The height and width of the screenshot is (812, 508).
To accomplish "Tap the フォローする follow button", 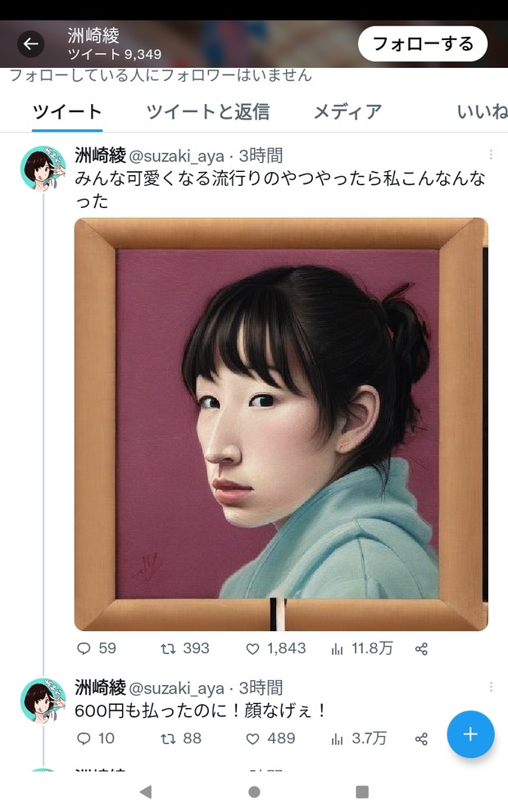I will pos(423,44).
